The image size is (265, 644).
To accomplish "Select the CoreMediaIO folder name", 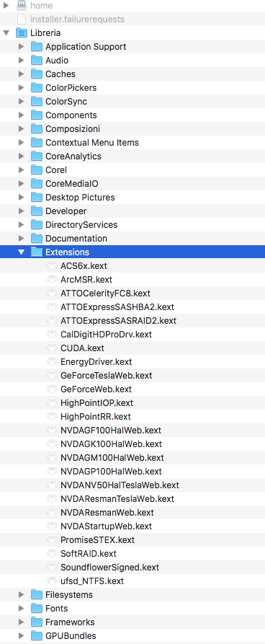I will click(x=72, y=184).
